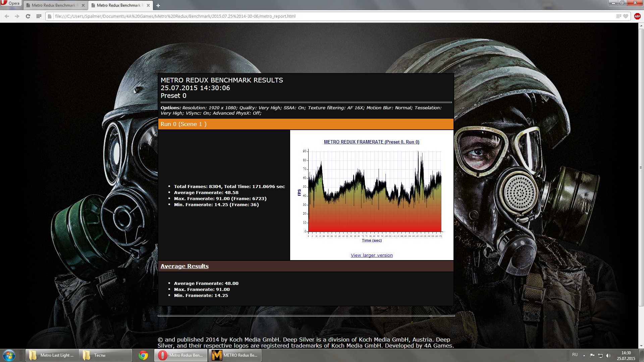Viewport: 644px width, 362px height.
Task: Close the active Metro Redux Benchmark tab
Action: pos(148,5)
